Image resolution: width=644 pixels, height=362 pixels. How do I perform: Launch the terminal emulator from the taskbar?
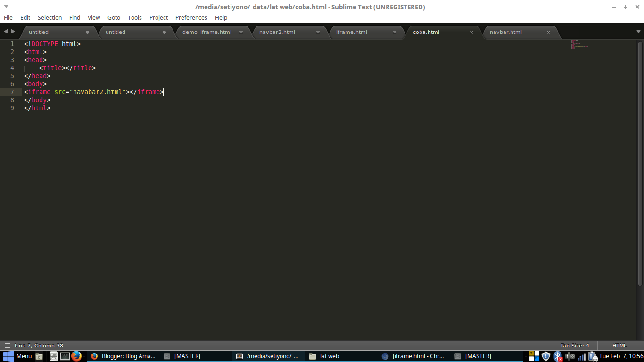pos(65,356)
